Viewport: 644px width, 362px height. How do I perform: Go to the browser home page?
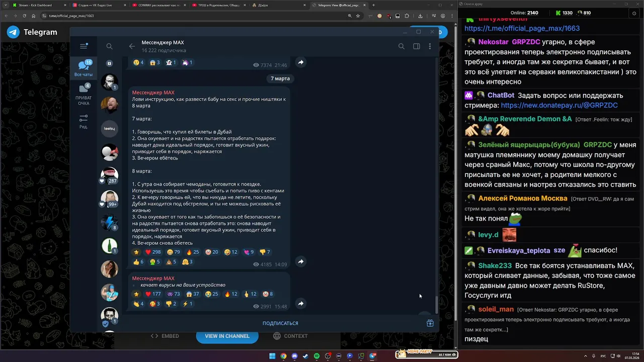click(x=34, y=16)
